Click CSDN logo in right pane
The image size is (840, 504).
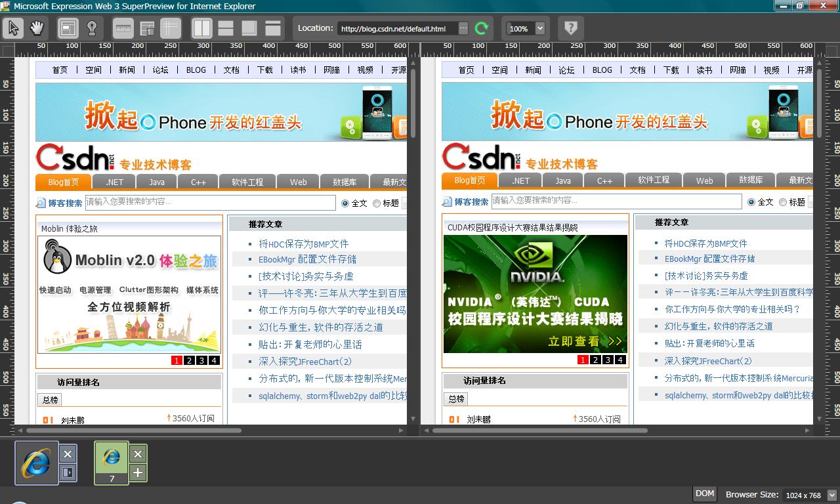point(481,157)
